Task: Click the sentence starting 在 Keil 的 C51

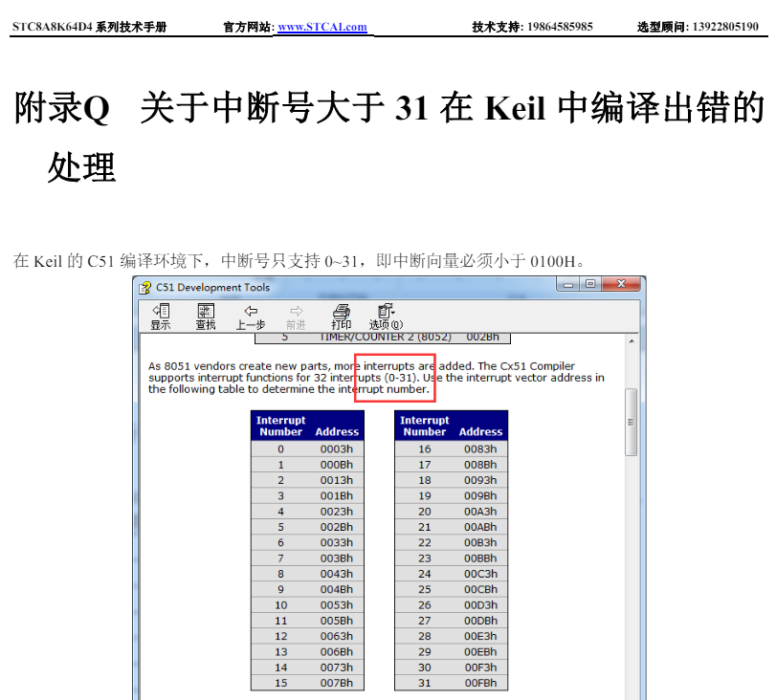Action: click(299, 261)
